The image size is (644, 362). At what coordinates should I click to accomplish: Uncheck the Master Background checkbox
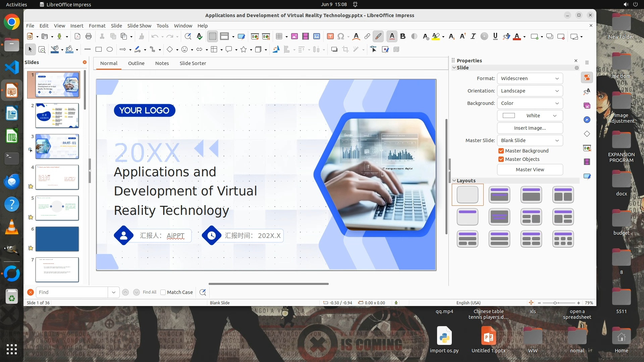click(x=501, y=151)
